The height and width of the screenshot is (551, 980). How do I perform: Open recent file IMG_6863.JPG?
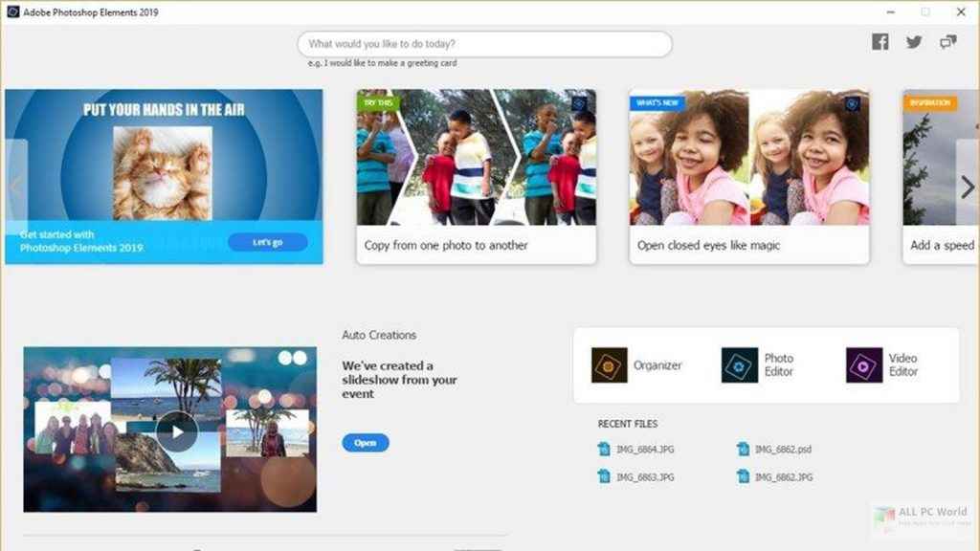click(645, 476)
